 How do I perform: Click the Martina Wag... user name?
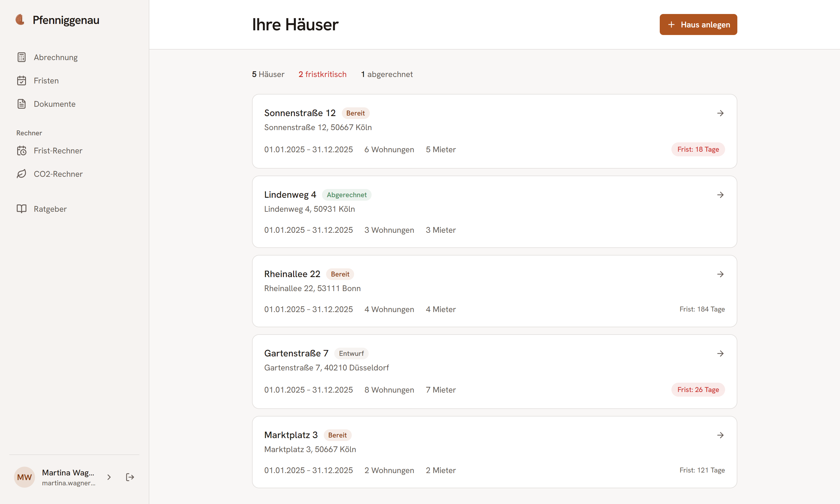(68, 473)
